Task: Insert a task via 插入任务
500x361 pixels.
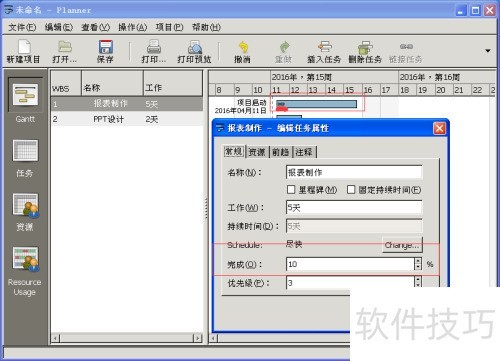Action: pyautogui.click(x=324, y=51)
